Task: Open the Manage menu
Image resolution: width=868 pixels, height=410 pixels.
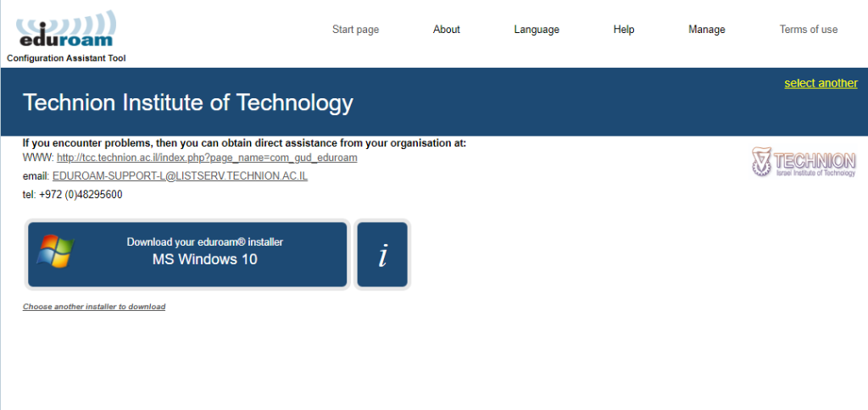Action: tap(706, 30)
